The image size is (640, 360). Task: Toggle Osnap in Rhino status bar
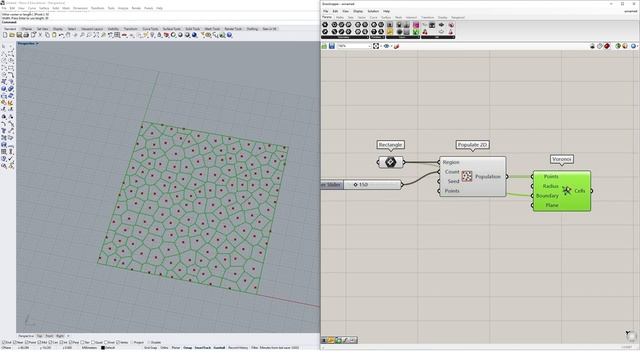click(x=187, y=348)
